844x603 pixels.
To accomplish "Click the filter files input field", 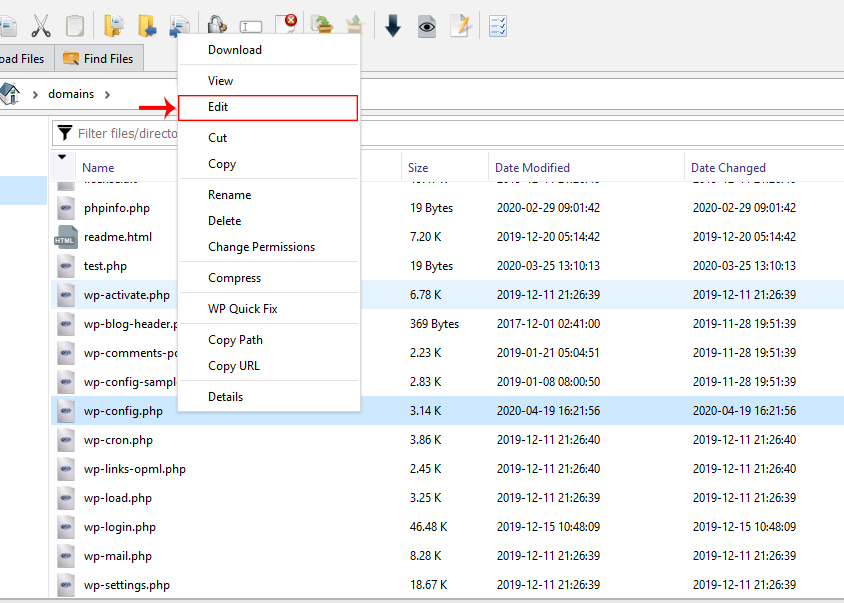I will (x=130, y=132).
